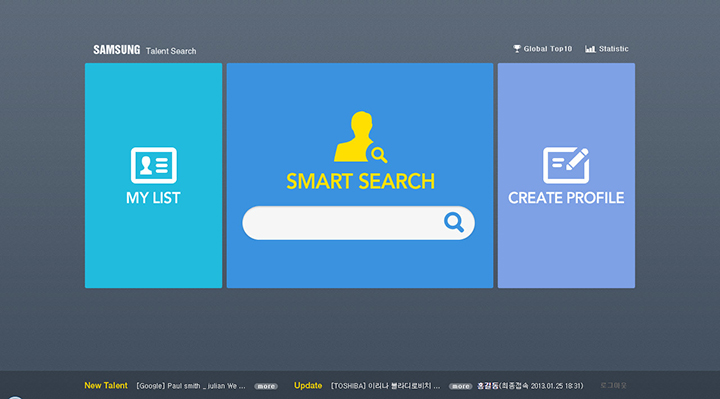This screenshot has height=399, width=720.
Task: Select the SMART SEARCH heading
Action: click(x=360, y=181)
